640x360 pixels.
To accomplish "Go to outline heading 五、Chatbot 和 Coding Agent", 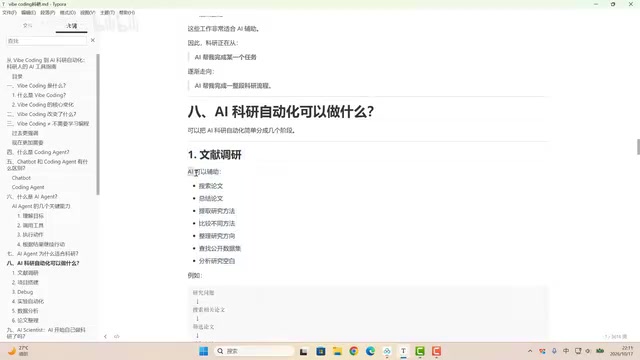I will [47, 165].
